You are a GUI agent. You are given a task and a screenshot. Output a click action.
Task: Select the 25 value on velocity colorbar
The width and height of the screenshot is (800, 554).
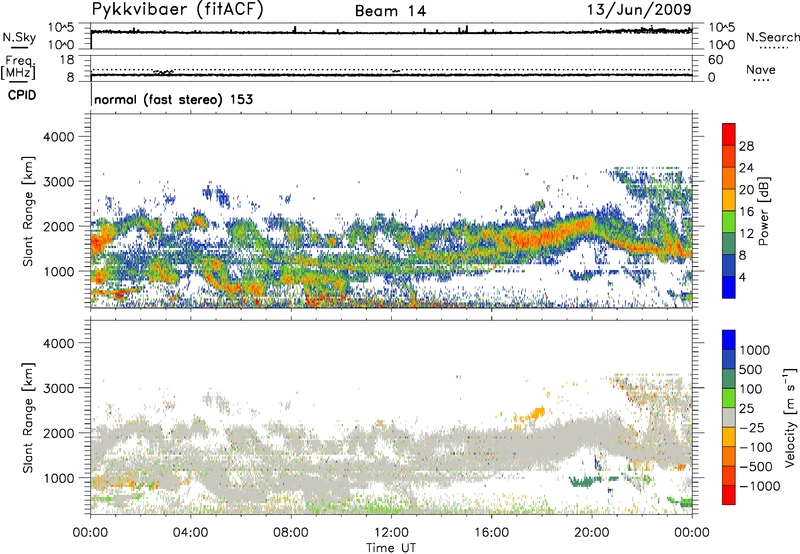747,408
